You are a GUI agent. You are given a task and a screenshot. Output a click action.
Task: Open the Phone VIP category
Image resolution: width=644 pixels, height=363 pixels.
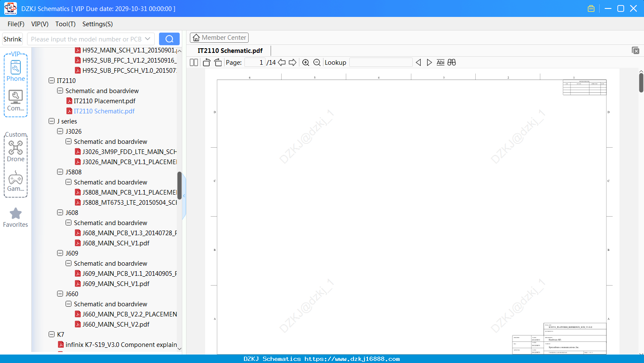[16, 71]
